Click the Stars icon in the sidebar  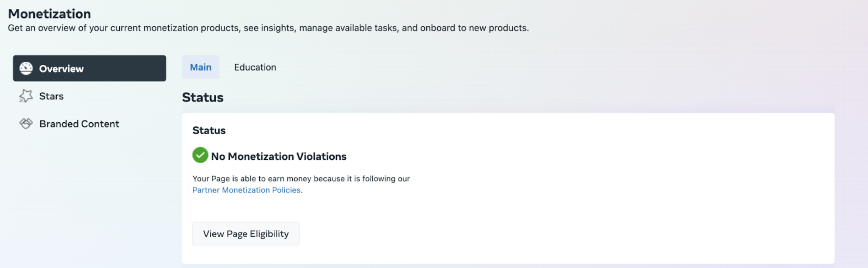26,96
